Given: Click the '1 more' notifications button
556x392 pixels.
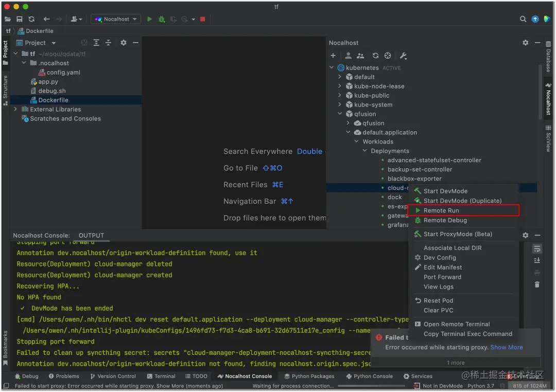Looking at the screenshot, I should (456, 363).
